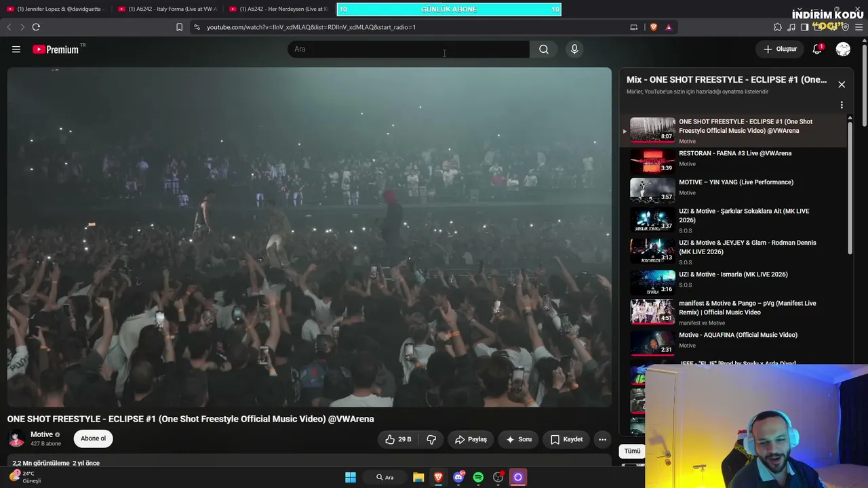868x488 pixels.
Task: Play RESTORAN - FAENA #3 Live thumbnail
Action: pyautogui.click(x=652, y=162)
